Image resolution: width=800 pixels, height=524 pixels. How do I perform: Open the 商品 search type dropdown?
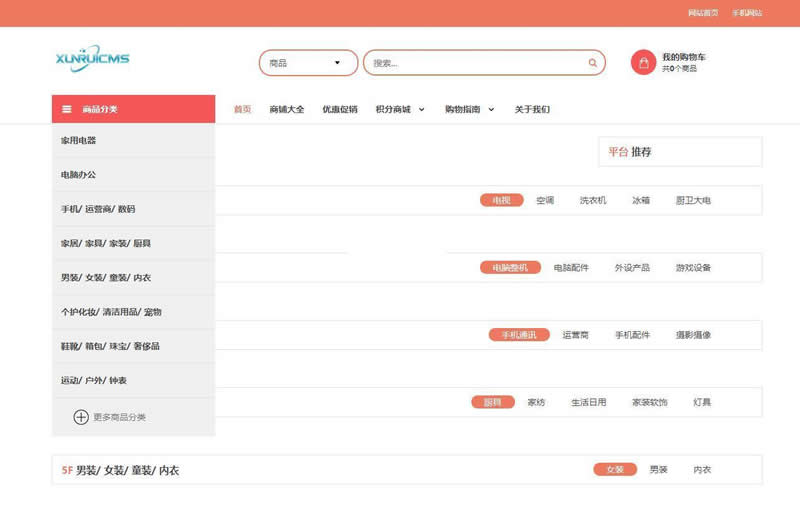[308, 63]
